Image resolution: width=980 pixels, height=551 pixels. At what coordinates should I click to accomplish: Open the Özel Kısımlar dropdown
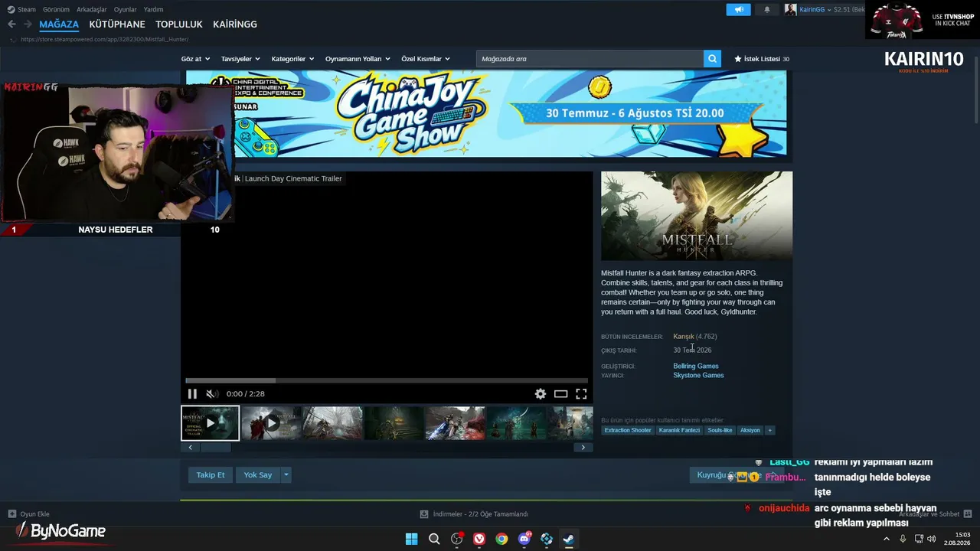click(x=426, y=59)
